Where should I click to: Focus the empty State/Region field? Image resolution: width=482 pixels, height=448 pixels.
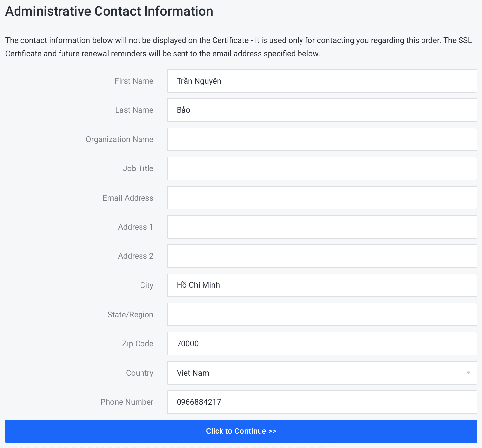[322, 315]
